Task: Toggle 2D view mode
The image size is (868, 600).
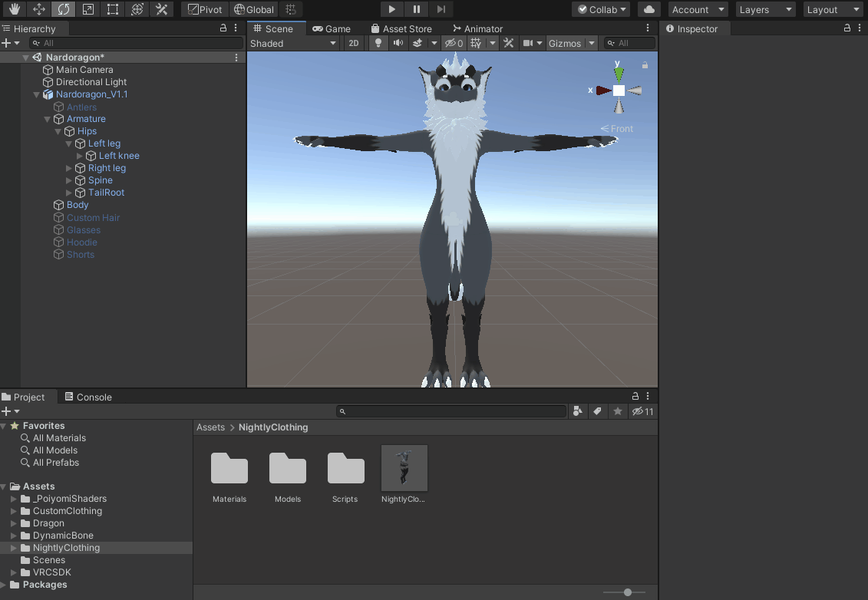Action: (x=353, y=43)
